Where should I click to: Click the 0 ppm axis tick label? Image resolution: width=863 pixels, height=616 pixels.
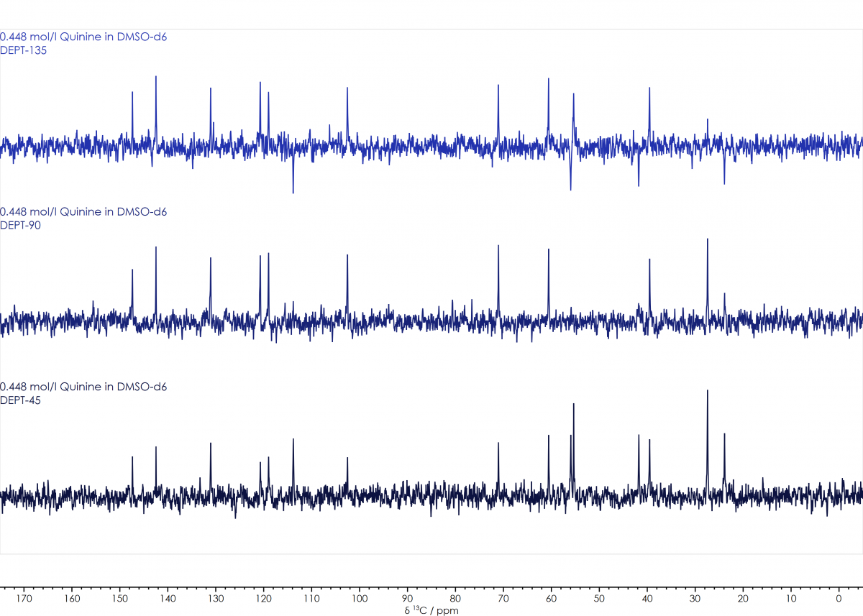pyautogui.click(x=839, y=597)
